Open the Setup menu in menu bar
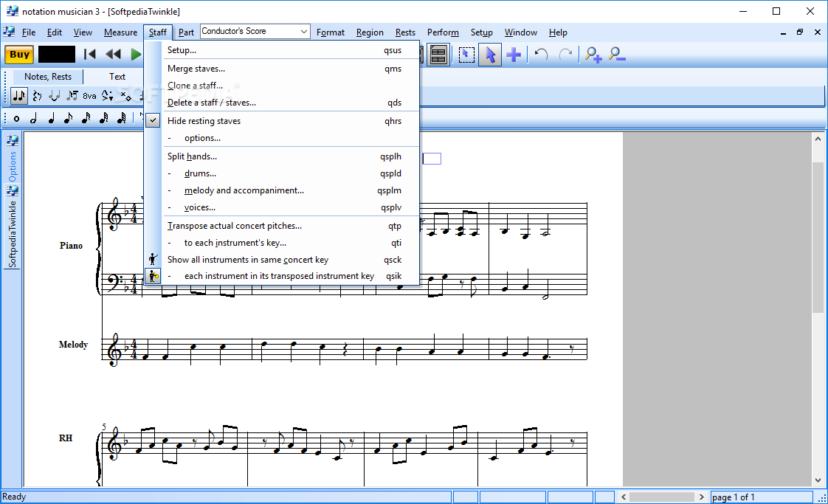Image resolution: width=828 pixels, height=504 pixels. pos(482,32)
